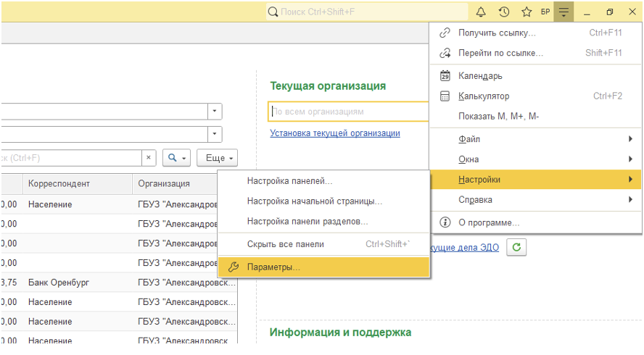Image resolution: width=644 pixels, height=355 pixels.
Task: Choose Настройка панелей option
Action: [x=323, y=181]
